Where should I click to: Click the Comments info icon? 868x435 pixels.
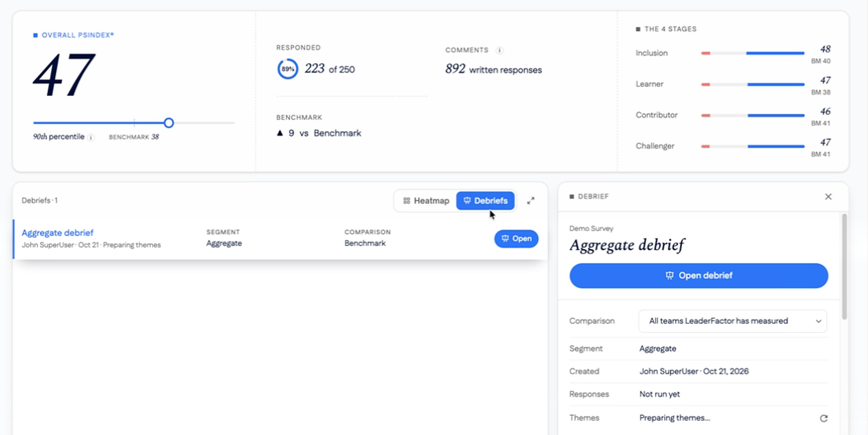pos(500,50)
